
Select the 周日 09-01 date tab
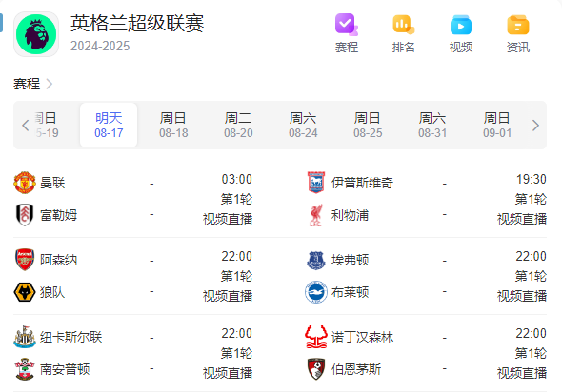point(497,125)
